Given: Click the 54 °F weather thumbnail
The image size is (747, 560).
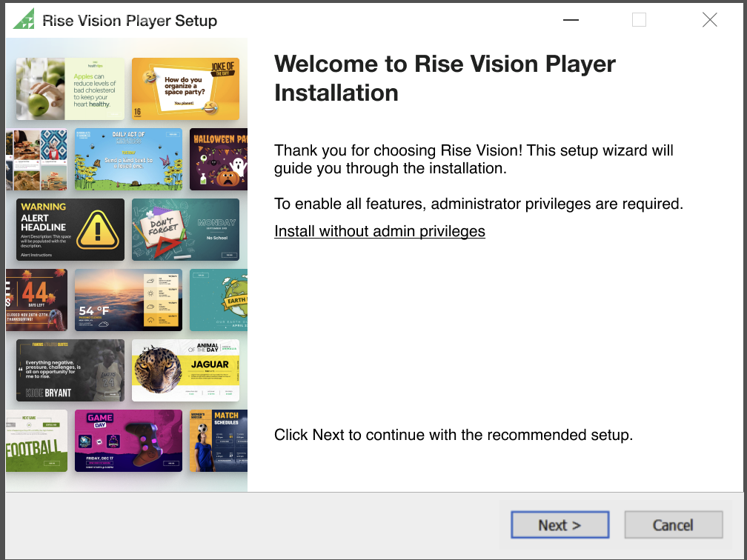Looking at the screenshot, I should (x=128, y=300).
